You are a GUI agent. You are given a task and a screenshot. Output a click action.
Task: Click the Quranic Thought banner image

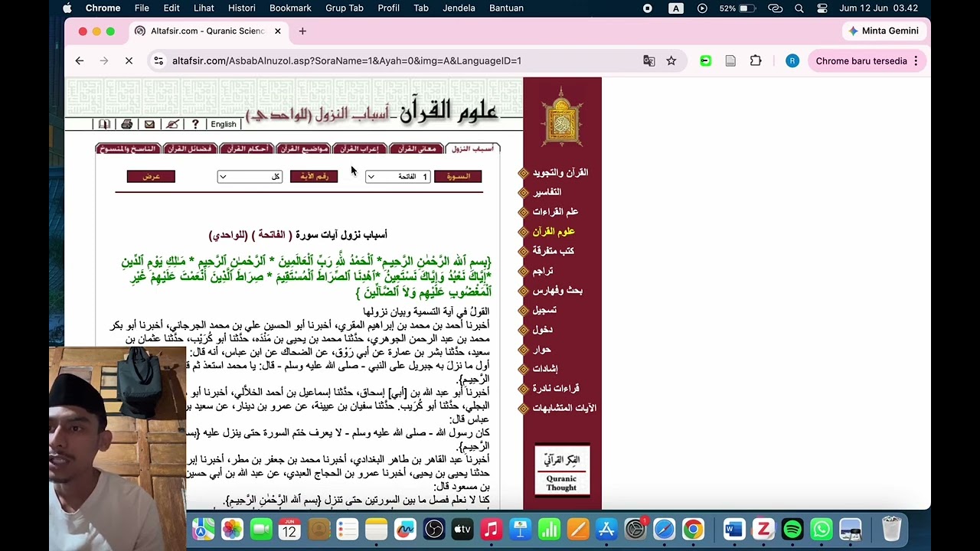point(562,471)
